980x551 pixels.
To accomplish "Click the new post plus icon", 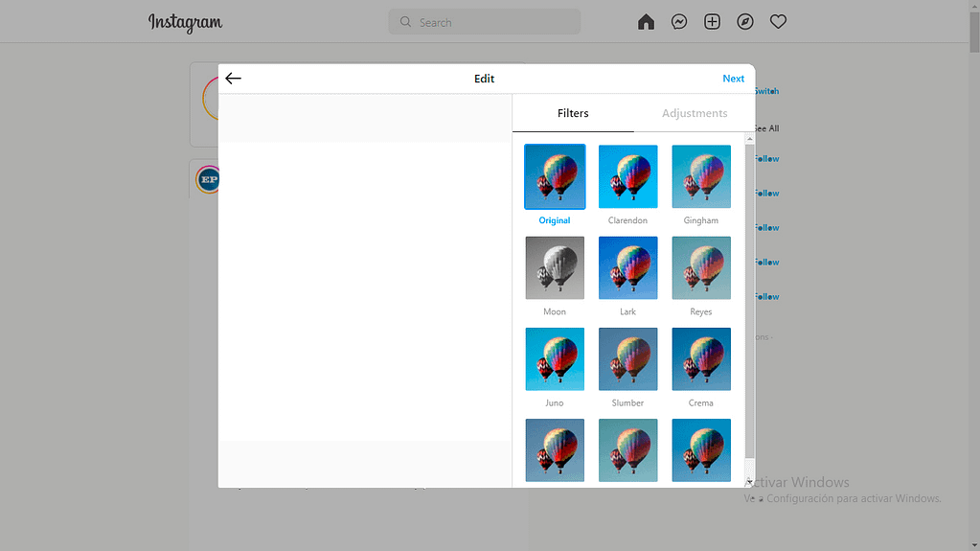I will click(712, 22).
